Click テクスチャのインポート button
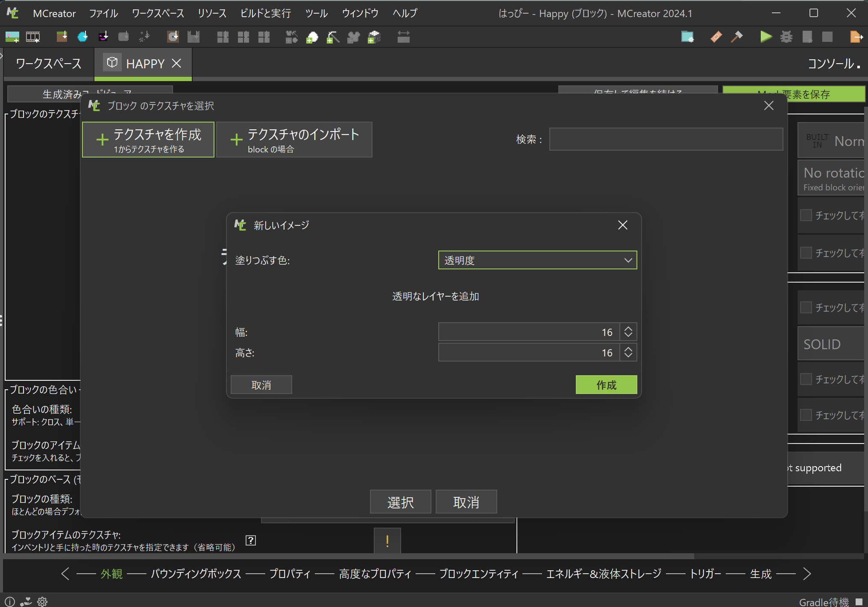The height and width of the screenshot is (607, 868). [x=294, y=140]
